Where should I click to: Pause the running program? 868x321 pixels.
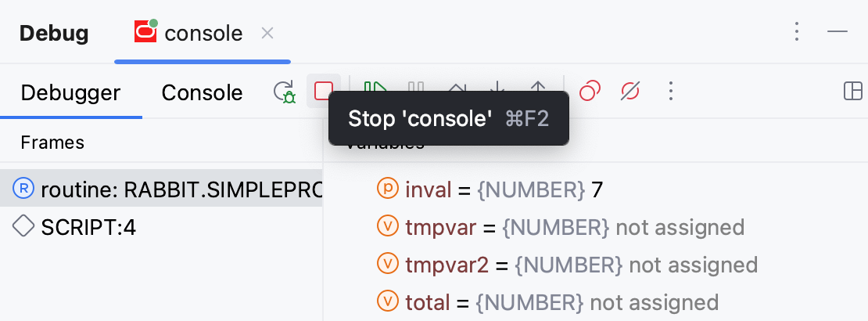(416, 85)
